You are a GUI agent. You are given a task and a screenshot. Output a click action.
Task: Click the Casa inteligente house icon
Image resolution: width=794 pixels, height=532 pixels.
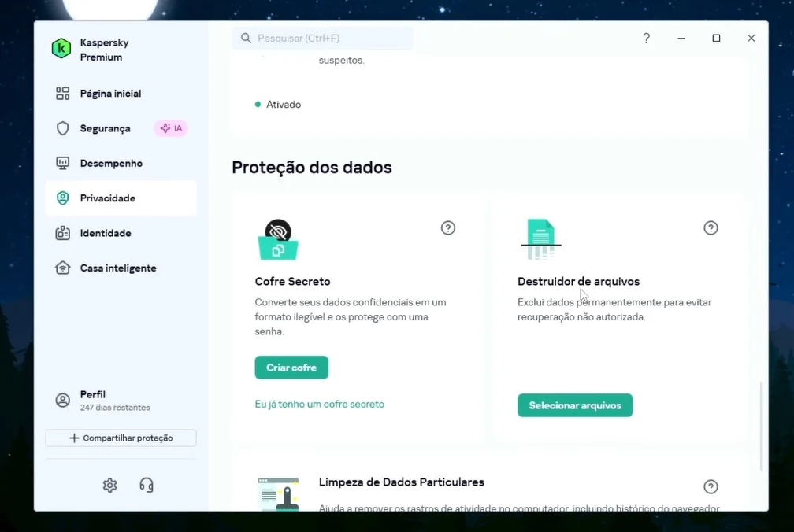click(62, 268)
